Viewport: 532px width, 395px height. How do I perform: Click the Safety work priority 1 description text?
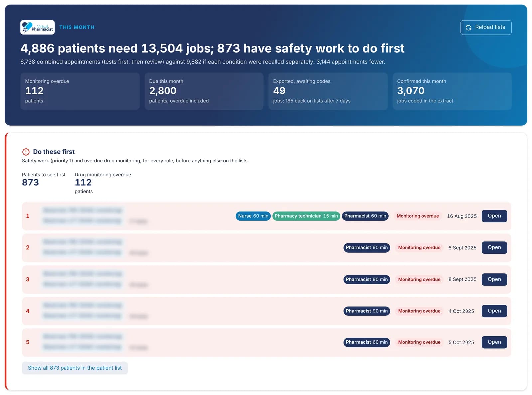click(135, 161)
